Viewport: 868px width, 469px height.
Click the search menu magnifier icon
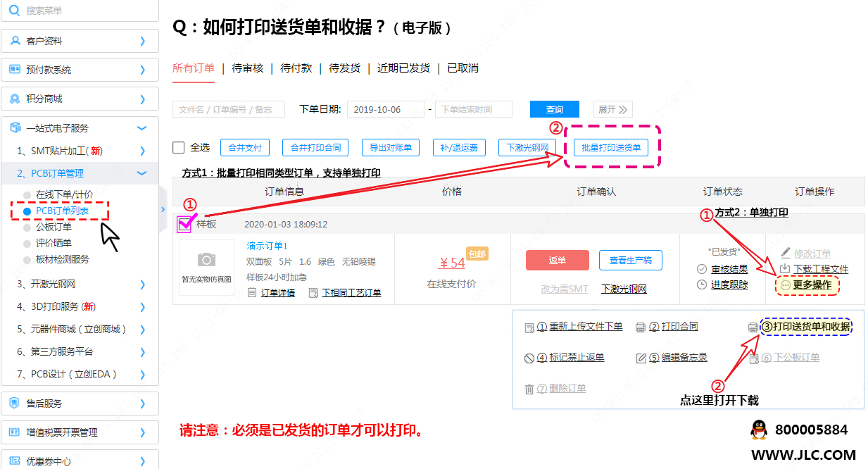[14, 11]
